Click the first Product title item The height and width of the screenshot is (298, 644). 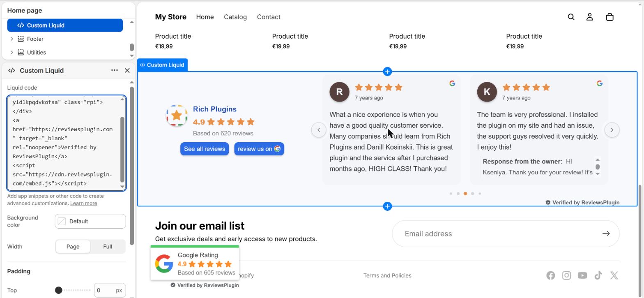pos(173,36)
